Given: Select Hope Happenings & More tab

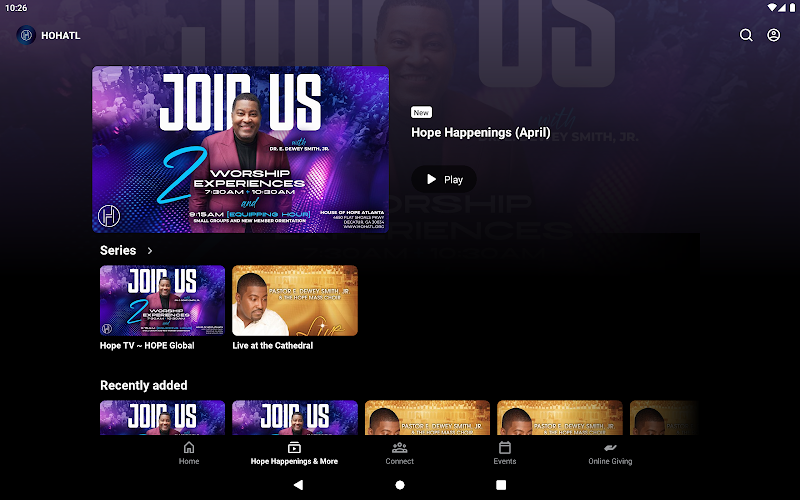Looking at the screenshot, I should 294,453.
